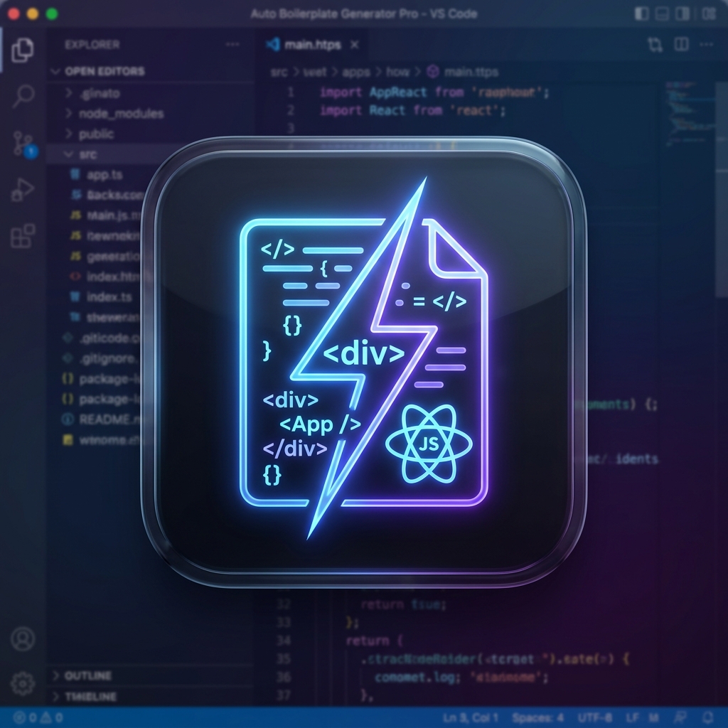
Task: Click the symbol icon beside main.ttps breadcrumb
Action: point(433,72)
